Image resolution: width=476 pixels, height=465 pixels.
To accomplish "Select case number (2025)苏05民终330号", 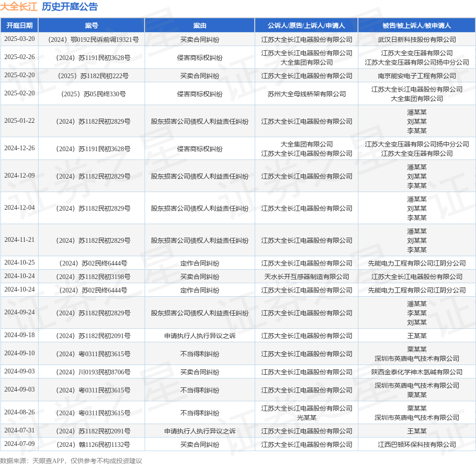I will coord(93,94).
